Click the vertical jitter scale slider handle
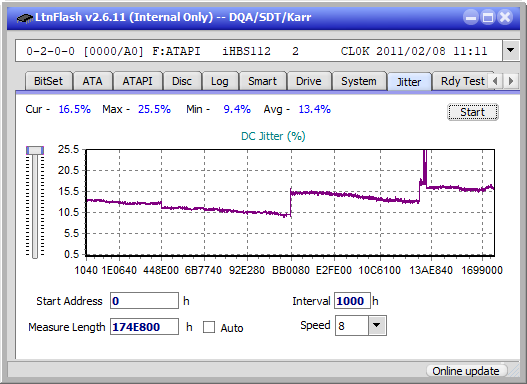This screenshot has width=527, height=384. pos(35,150)
